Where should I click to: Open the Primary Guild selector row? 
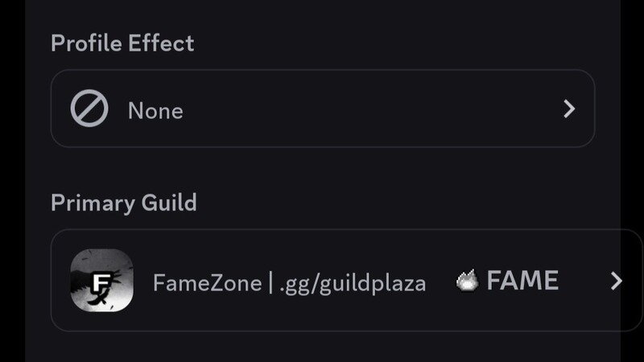tap(346, 280)
